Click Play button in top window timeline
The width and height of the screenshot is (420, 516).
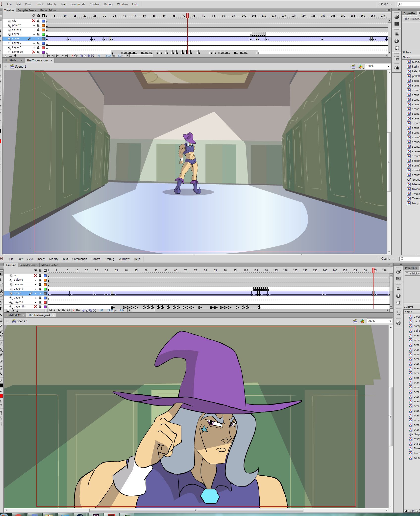57,56
